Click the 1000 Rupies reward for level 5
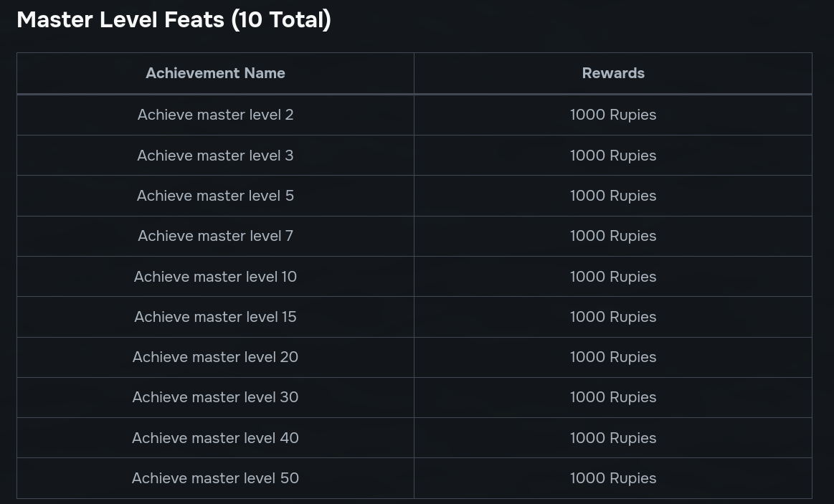Image resolution: width=834 pixels, height=504 pixels. (612, 196)
